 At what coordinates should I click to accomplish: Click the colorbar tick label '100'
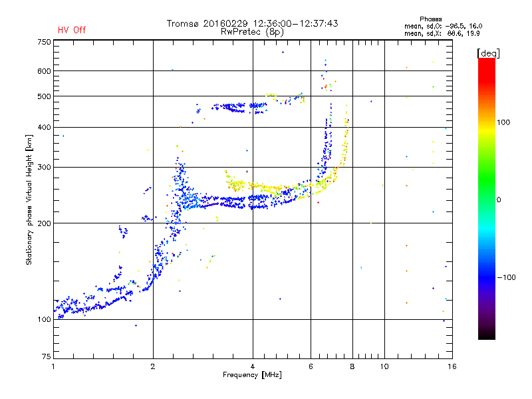pyautogui.click(x=503, y=122)
